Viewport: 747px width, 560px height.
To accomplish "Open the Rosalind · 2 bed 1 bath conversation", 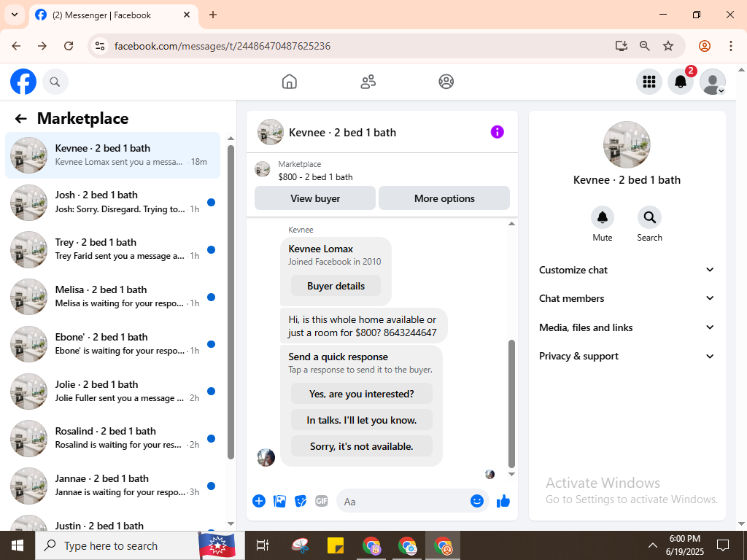I will (113, 438).
